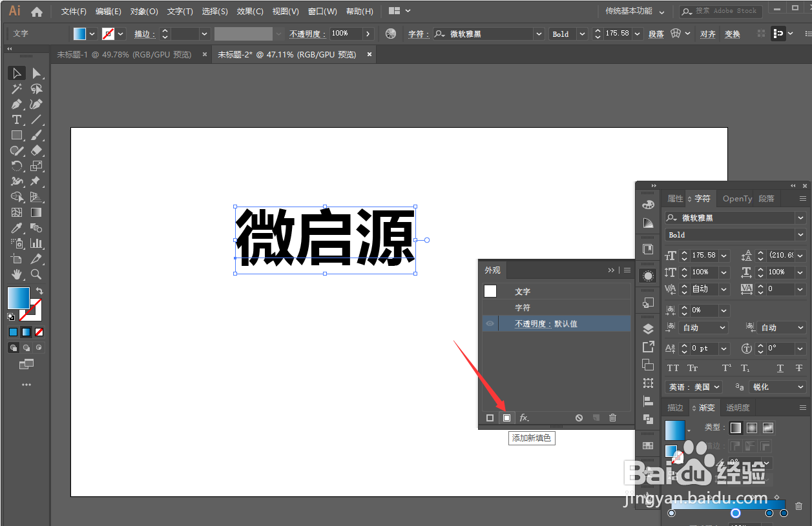This screenshot has height=526, width=812.
Task: Open the 英语：美国 language dropdown
Action: click(694, 387)
